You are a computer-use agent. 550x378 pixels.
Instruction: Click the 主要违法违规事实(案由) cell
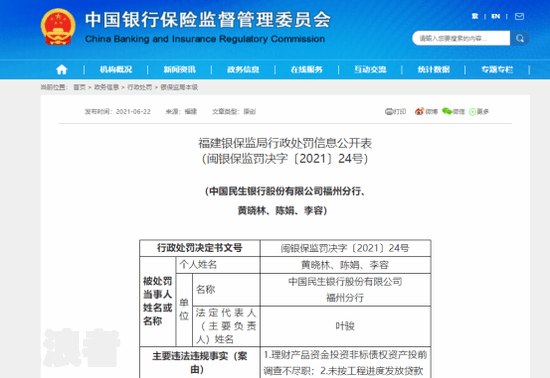(x=200, y=363)
